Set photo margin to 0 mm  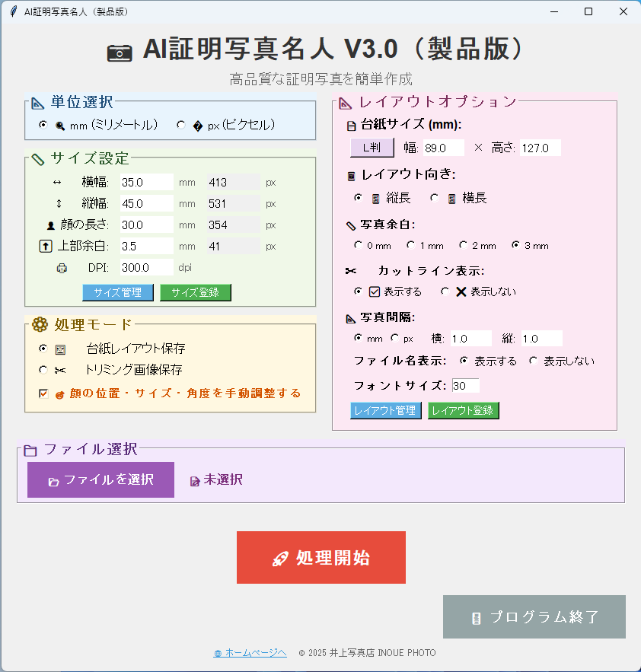pos(358,245)
